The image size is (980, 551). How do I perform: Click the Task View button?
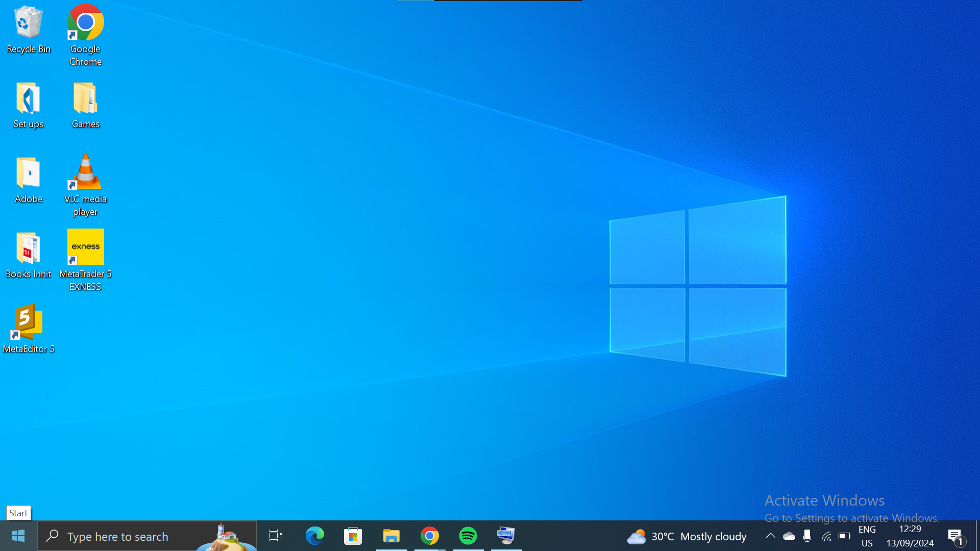276,536
